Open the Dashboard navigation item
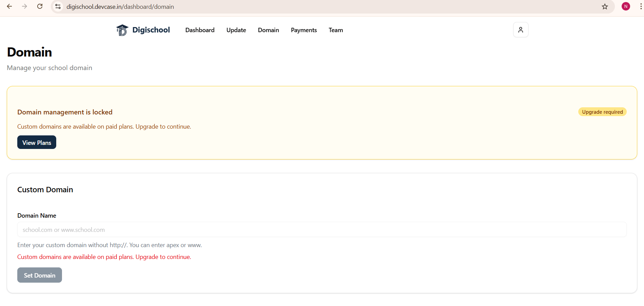This screenshot has height=306, width=644. point(200,30)
